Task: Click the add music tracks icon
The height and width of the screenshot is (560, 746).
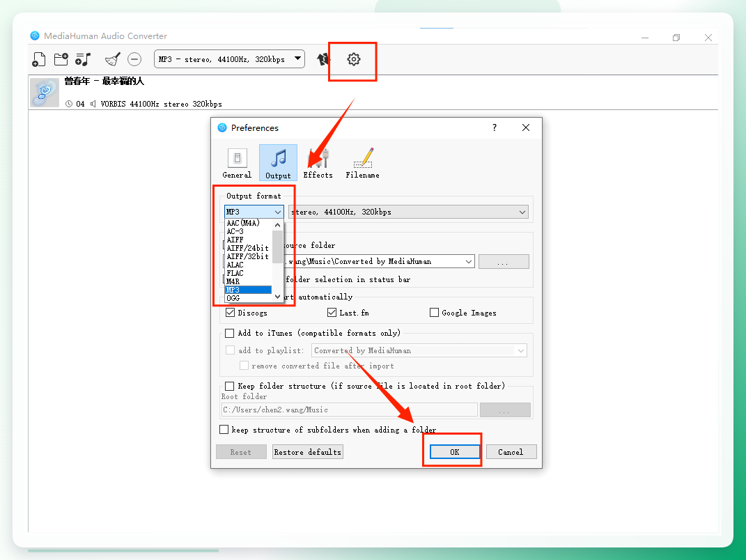Action: click(x=83, y=59)
